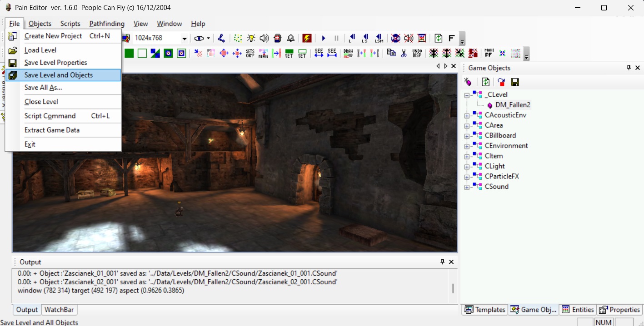This screenshot has height=326, width=644.
Task: Click the MAKE PF icon
Action: [x=489, y=53]
